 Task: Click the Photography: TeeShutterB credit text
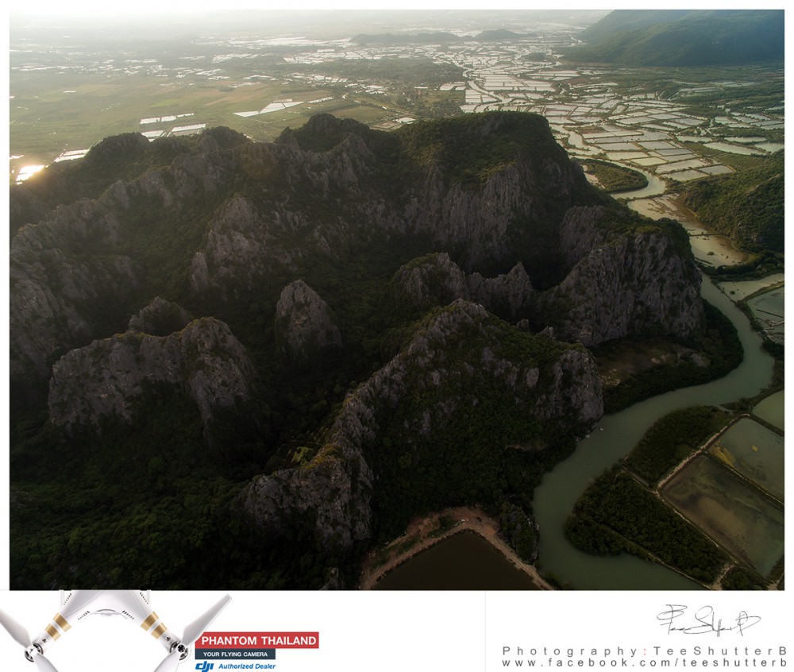tap(644, 651)
